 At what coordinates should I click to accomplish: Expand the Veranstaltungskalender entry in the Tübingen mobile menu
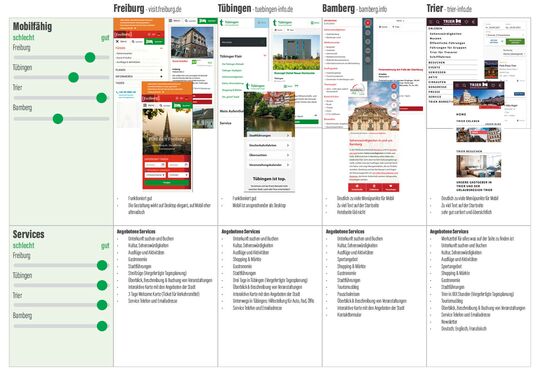pos(269,165)
